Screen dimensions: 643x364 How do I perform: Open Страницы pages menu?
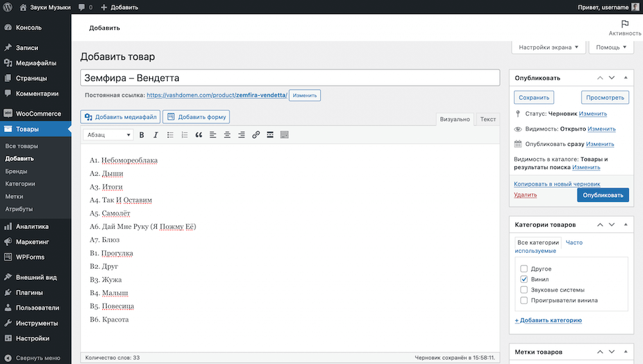pos(35,78)
